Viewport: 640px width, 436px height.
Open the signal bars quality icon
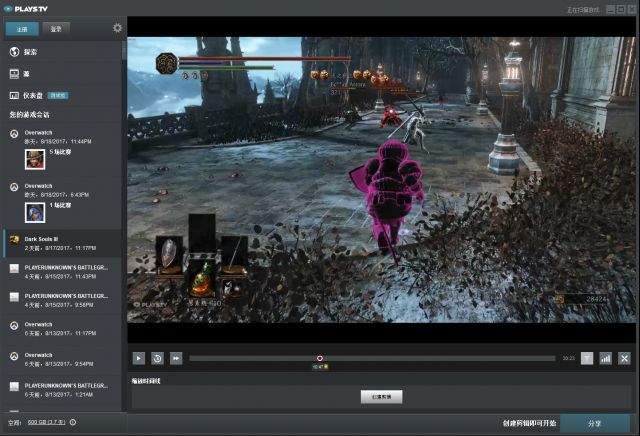pyautogui.click(x=605, y=358)
